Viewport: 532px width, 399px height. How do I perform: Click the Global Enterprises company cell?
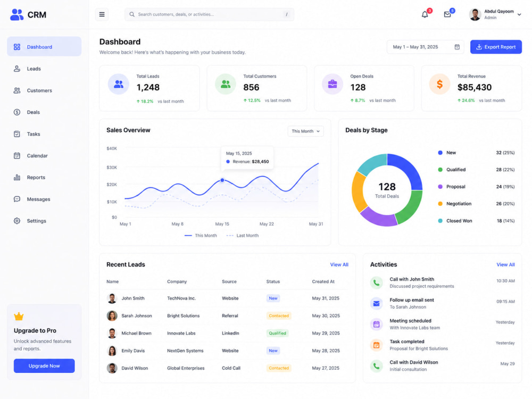click(186, 368)
